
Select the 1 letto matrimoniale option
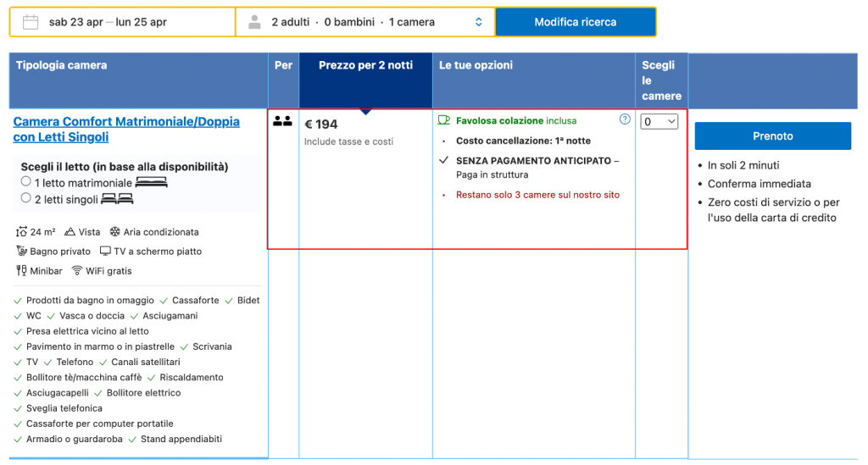(26, 182)
